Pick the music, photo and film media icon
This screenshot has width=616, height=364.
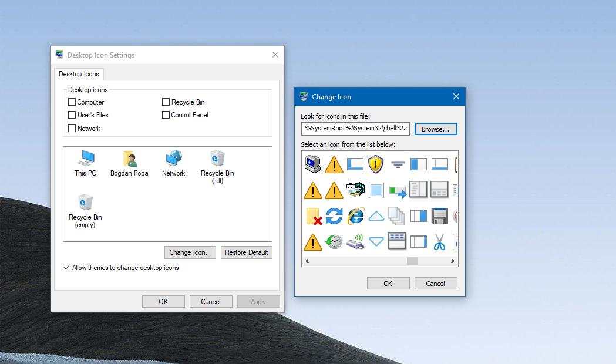[355, 190]
